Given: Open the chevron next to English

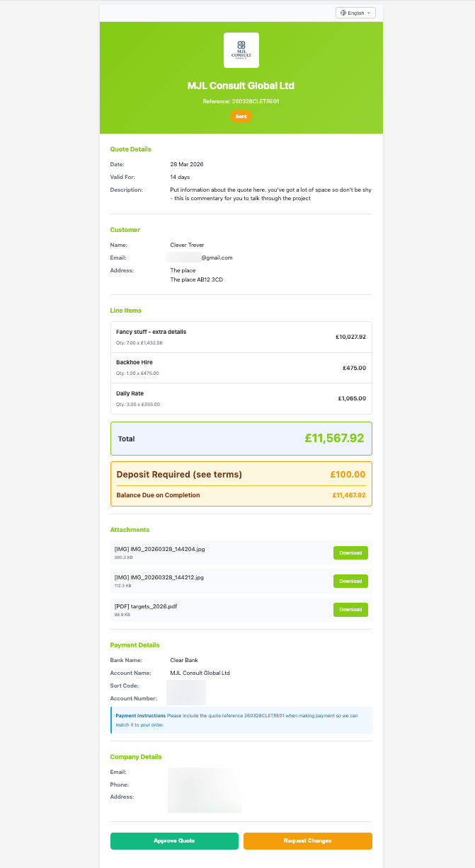Looking at the screenshot, I should [x=368, y=12].
